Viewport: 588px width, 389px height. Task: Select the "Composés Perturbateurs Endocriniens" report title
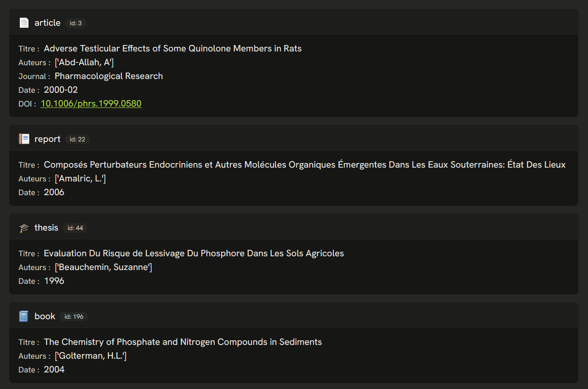click(x=304, y=165)
